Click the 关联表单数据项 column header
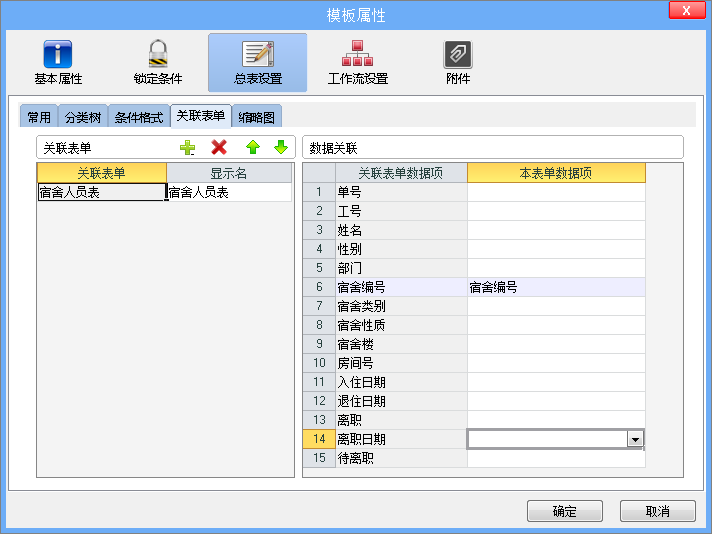 [x=401, y=173]
